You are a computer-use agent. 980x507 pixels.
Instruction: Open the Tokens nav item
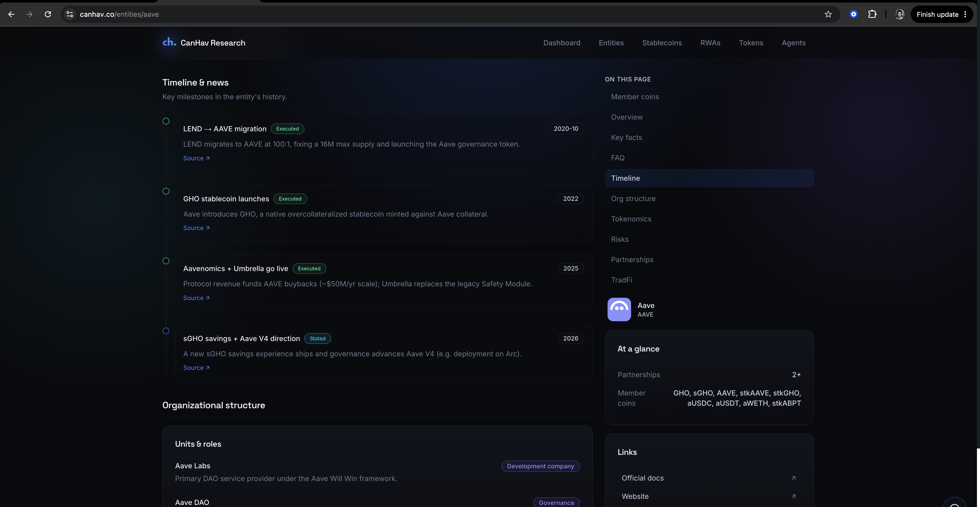[x=751, y=43]
